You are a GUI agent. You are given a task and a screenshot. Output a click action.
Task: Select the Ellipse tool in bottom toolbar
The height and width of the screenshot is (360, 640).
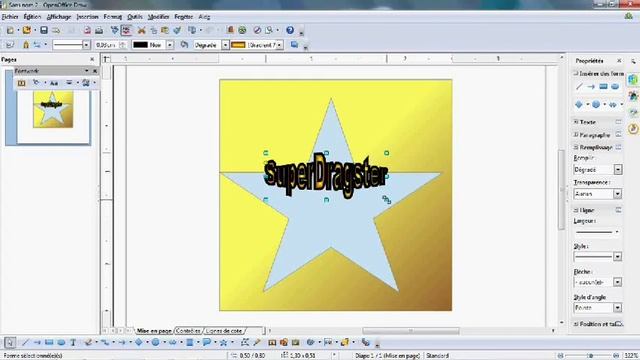(61, 342)
